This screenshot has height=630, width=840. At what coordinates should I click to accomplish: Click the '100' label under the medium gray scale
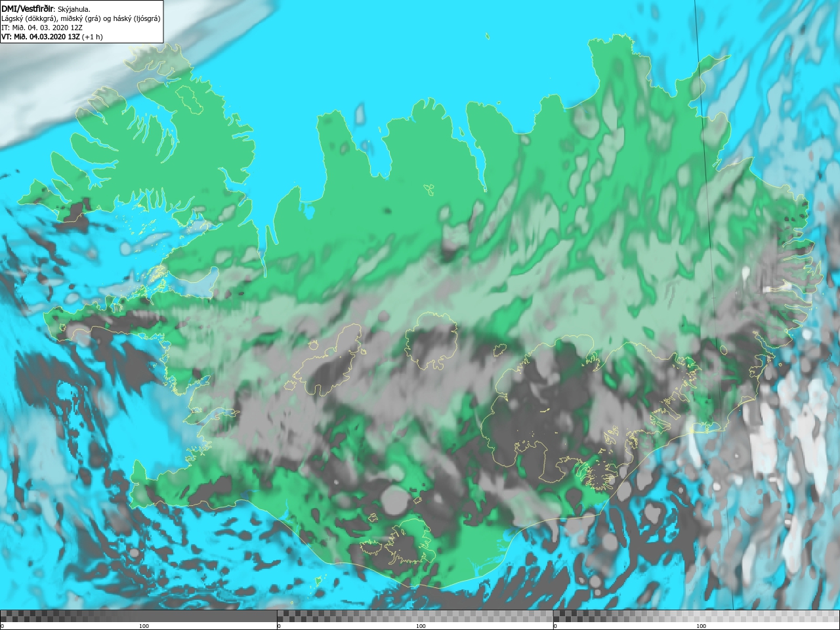tap(421, 626)
